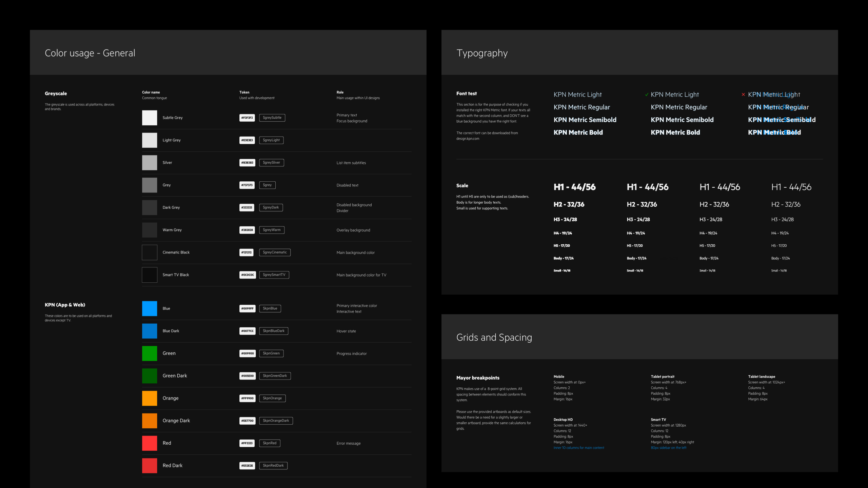Click the 'Color usage - General' heading
Viewport: 868px width, 488px height.
[90, 53]
